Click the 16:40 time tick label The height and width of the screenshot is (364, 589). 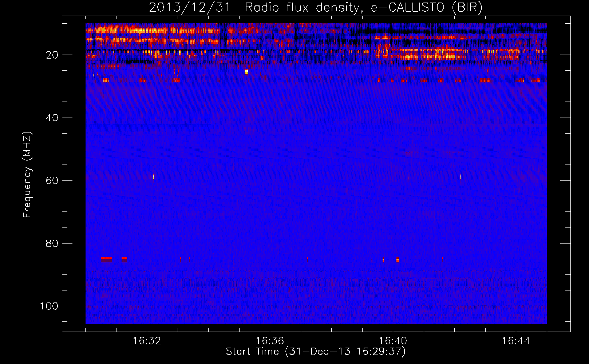(393, 341)
